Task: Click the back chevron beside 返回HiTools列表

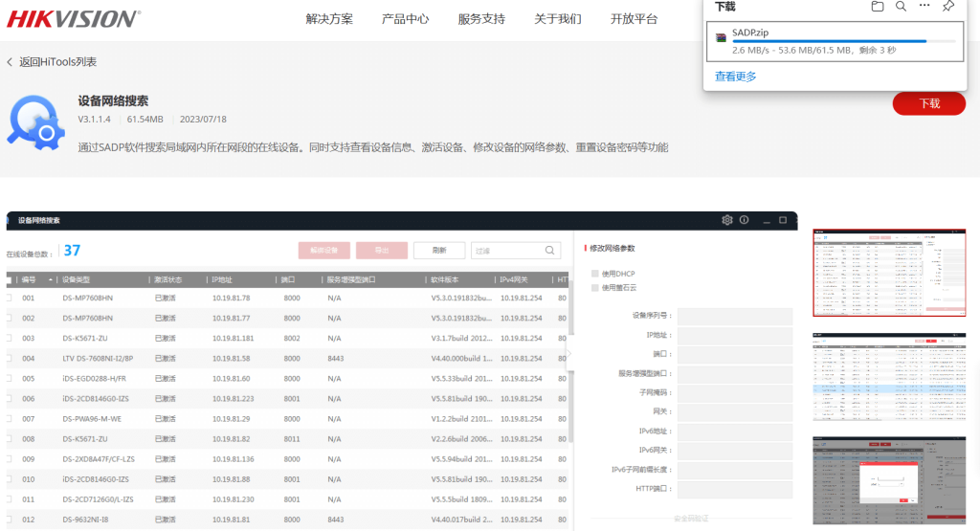Action: (x=10, y=62)
